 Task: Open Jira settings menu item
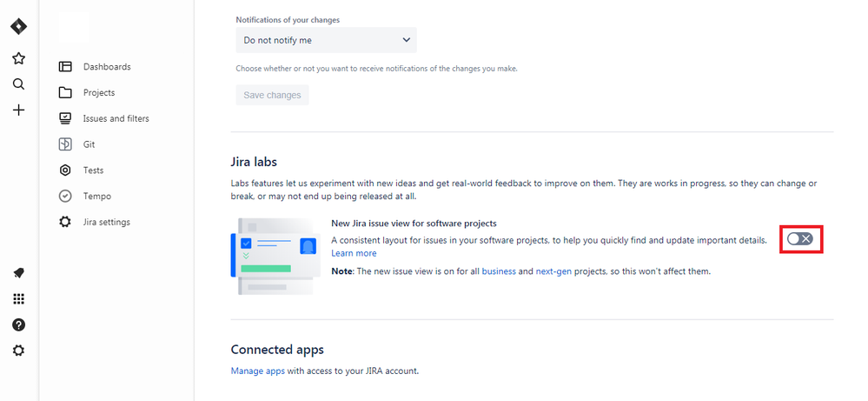coord(106,222)
